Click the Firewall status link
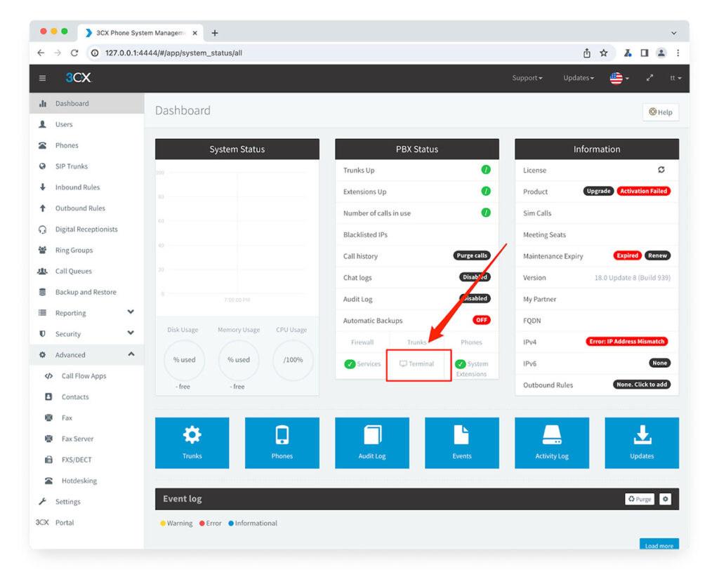Image resolution: width=719 pixels, height=588 pixels. coord(362,342)
